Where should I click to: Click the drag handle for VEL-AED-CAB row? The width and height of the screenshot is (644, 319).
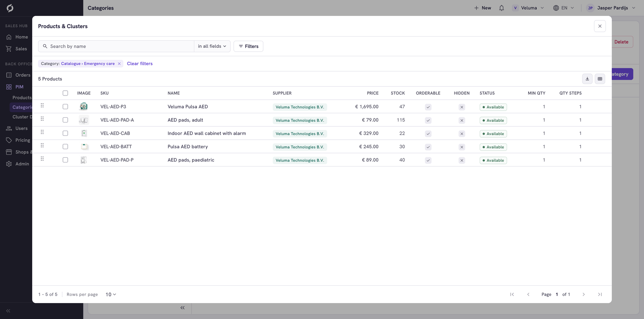pos(42,132)
